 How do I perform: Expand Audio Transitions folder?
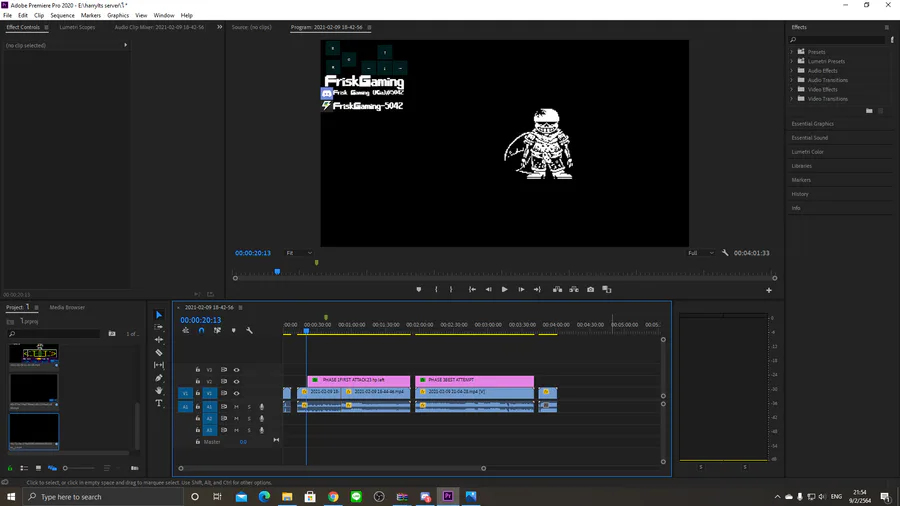[792, 80]
